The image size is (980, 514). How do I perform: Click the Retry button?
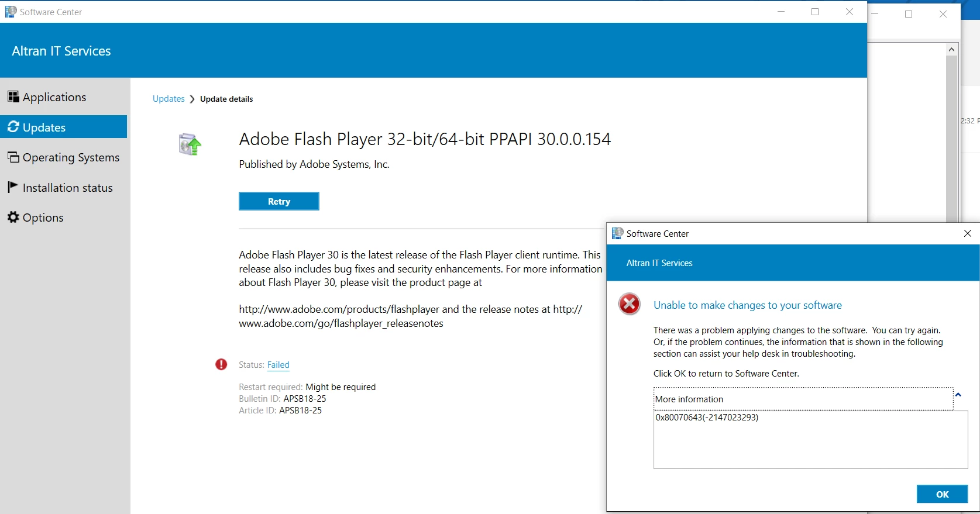[x=279, y=201]
